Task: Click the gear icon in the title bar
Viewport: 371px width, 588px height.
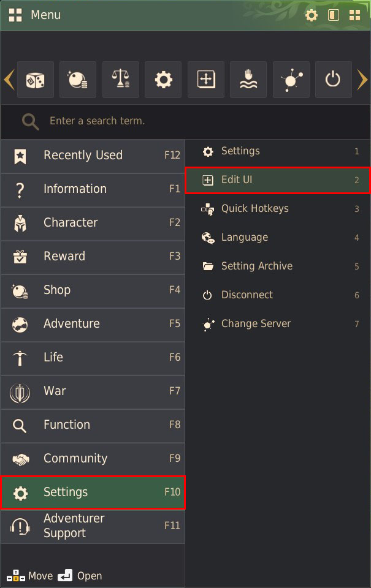Action: 312,15
